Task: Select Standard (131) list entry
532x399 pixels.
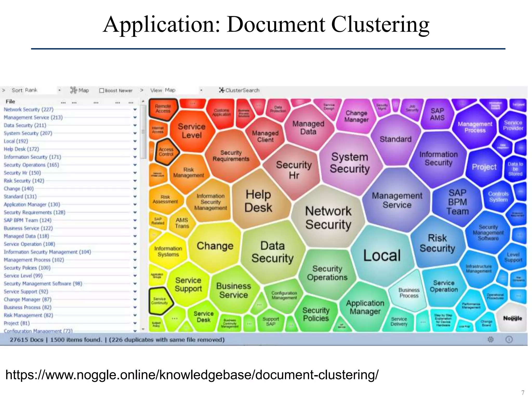Action: click(20, 197)
